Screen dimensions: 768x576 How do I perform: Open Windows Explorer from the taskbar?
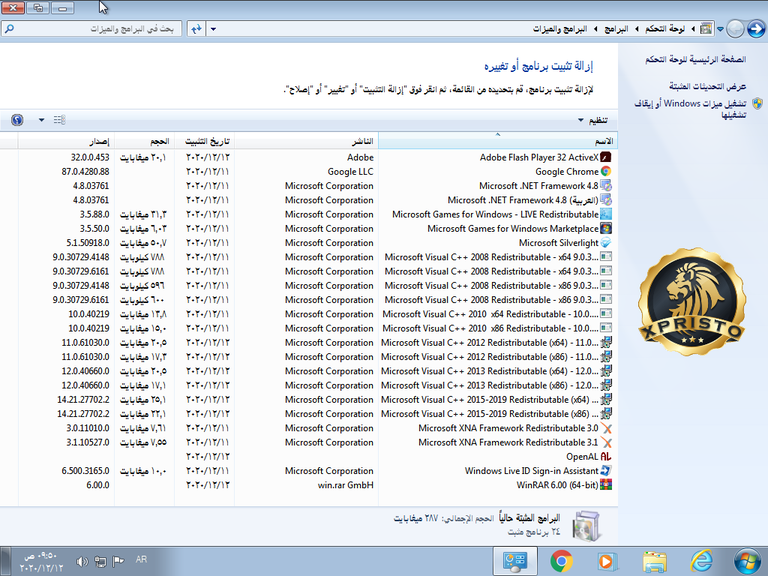pos(654,561)
